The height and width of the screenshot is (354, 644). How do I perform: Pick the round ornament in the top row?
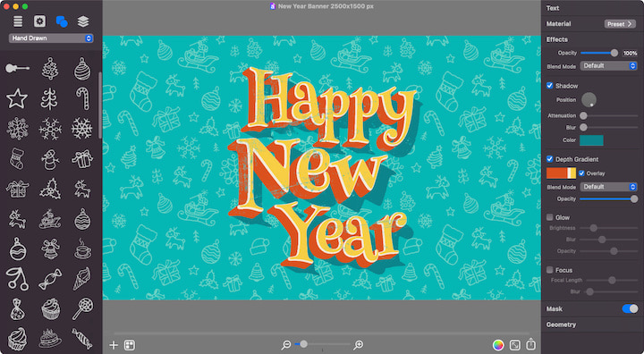pyautogui.click(x=82, y=68)
